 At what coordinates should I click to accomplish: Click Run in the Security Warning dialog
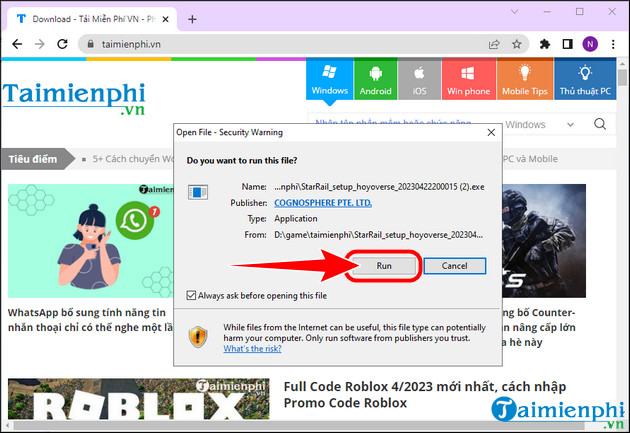point(384,266)
